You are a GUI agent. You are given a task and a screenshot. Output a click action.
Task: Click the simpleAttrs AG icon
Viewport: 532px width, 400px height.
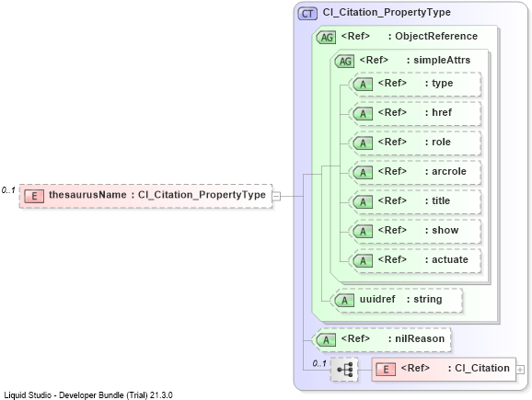[x=345, y=62]
